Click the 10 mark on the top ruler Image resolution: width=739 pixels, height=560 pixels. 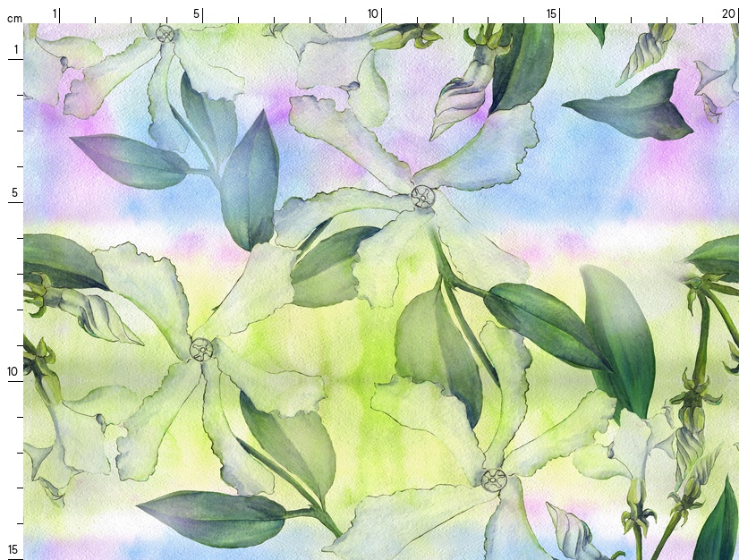[x=373, y=13]
